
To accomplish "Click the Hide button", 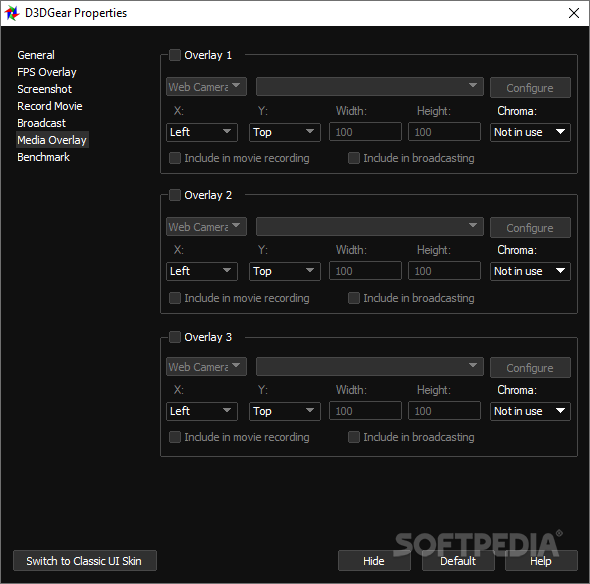I will tap(374, 561).
